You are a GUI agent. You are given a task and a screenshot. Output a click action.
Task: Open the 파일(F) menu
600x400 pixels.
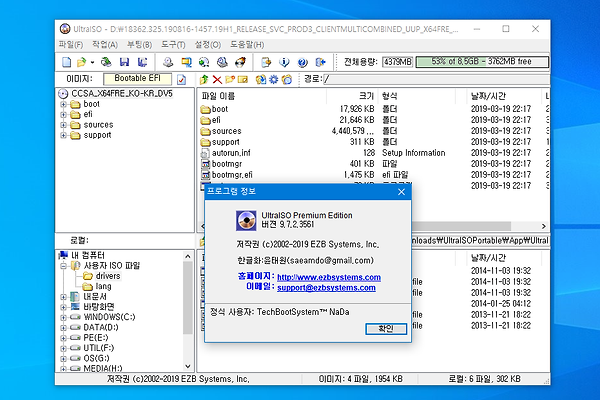71,45
